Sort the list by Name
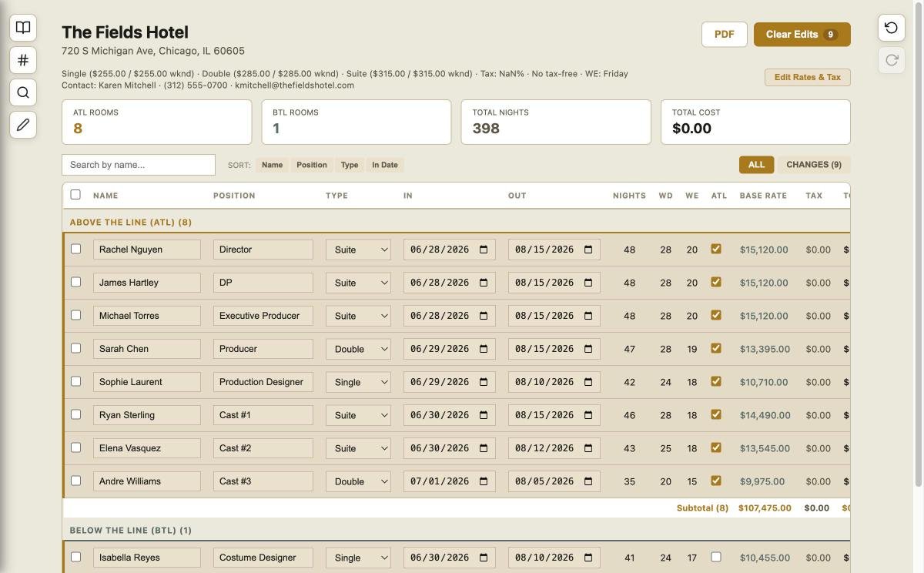 coord(272,165)
